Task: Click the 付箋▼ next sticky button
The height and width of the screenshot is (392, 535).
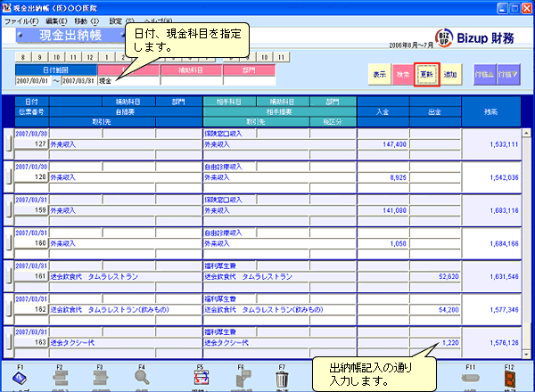Action: coord(508,74)
